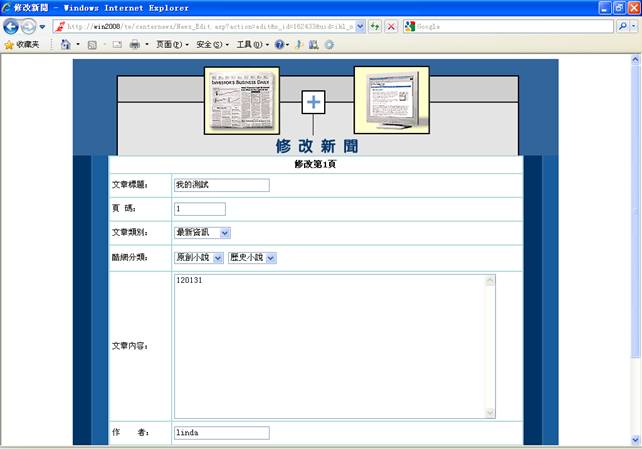
Task: Open the 安全(S) menu
Action: [211, 45]
